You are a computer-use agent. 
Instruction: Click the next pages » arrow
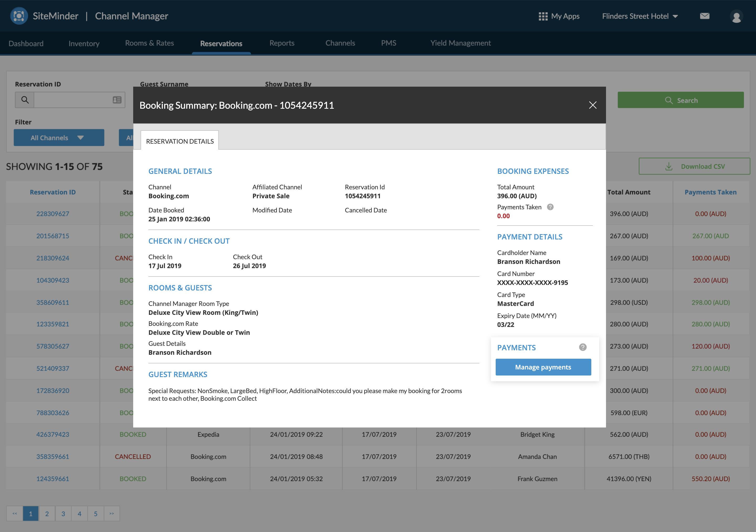(112, 514)
